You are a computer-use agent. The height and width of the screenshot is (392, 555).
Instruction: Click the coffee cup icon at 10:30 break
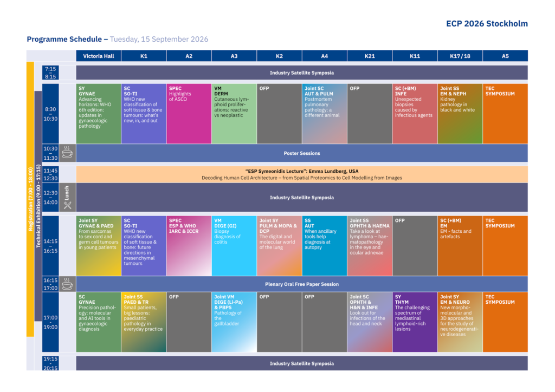[x=67, y=153]
